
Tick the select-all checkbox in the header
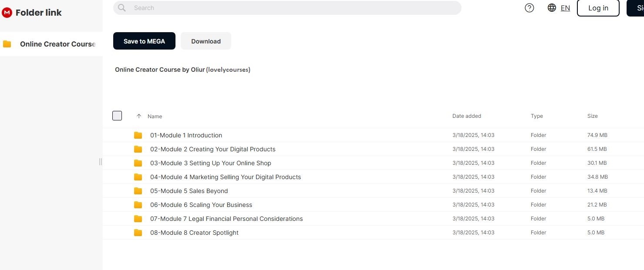(x=117, y=116)
